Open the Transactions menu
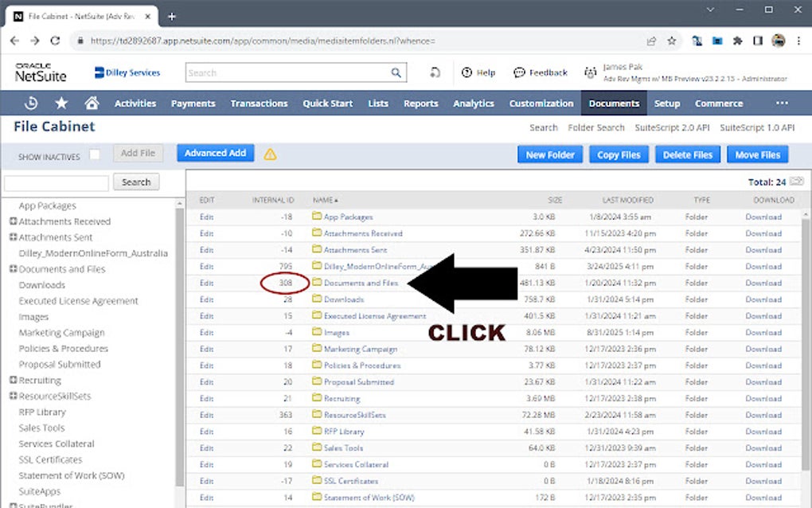Viewport: 812px width, 508px height. (260, 103)
